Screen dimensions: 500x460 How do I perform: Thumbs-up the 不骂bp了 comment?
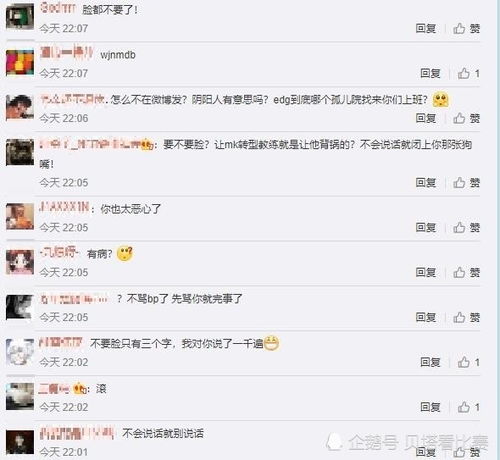[466, 317]
